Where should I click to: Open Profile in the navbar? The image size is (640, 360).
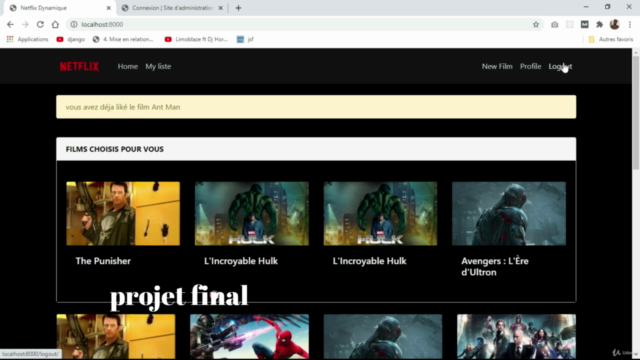click(x=530, y=66)
